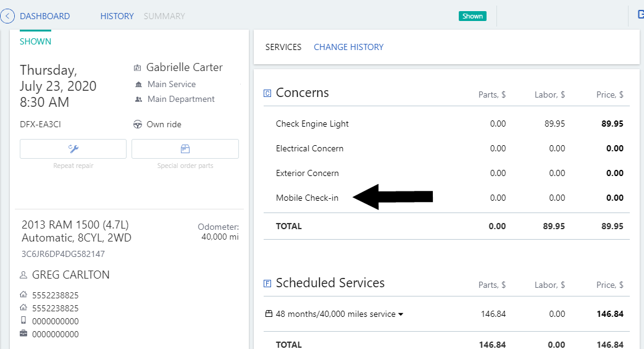The image size is (644, 349).
Task: Select the Mobile Check-in concern row
Action: (307, 198)
